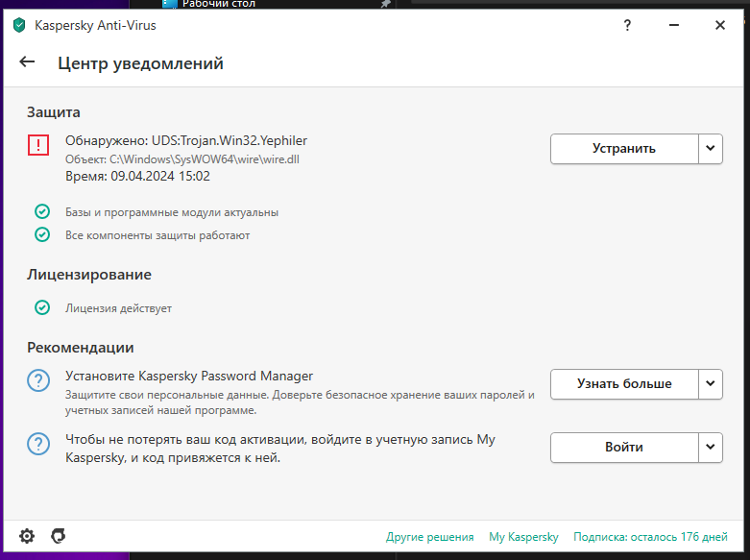Screen dimensions: 750x560
Task: Click Рабочий стол item in background window
Action: 219,4
